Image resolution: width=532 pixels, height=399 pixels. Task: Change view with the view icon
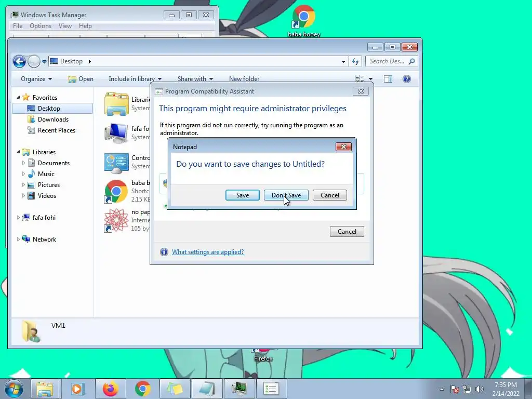click(x=360, y=79)
